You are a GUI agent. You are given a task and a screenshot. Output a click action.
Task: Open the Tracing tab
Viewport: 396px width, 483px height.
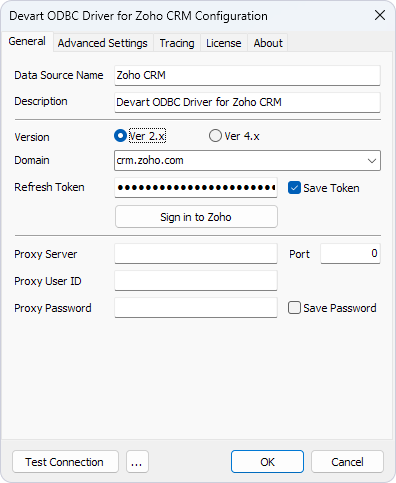coord(177,43)
